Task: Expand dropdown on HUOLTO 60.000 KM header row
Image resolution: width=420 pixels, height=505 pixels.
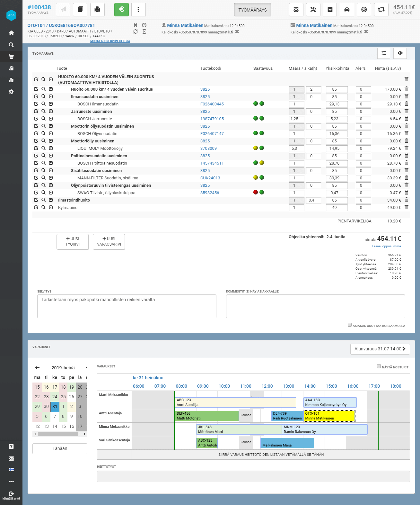Action: (x=51, y=79)
